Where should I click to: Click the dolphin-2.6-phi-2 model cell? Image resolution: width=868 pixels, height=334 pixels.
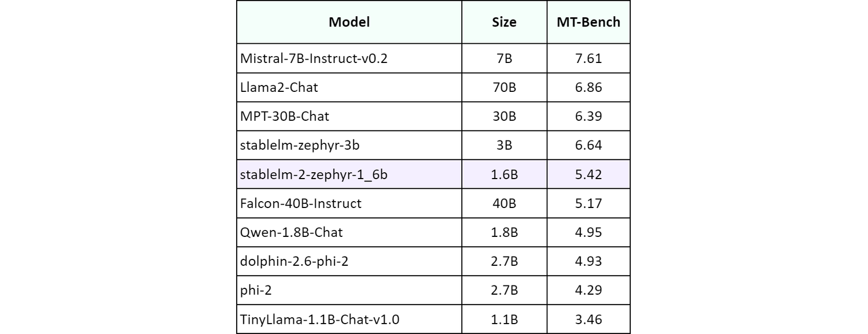(x=294, y=261)
